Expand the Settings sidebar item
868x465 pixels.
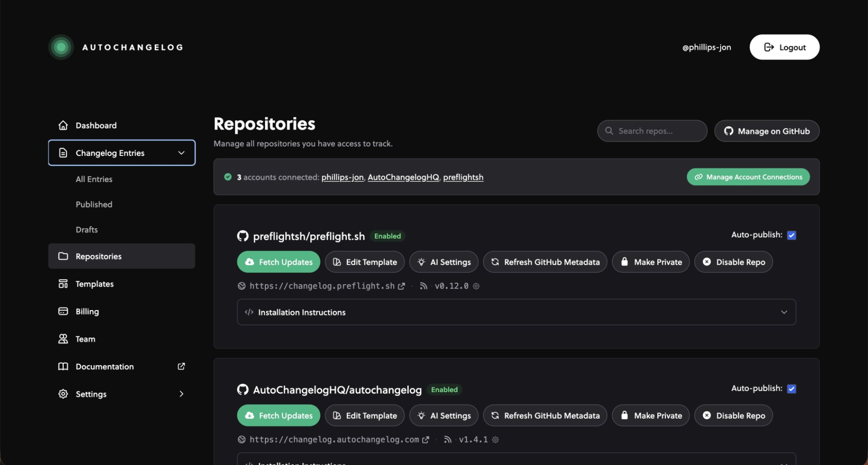[181, 394]
